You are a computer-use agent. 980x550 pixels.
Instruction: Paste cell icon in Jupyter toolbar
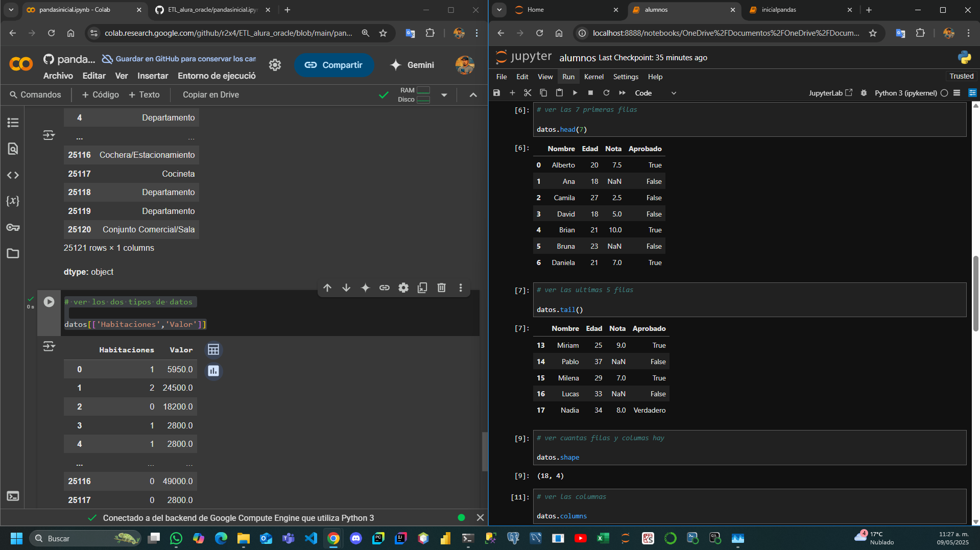(559, 93)
